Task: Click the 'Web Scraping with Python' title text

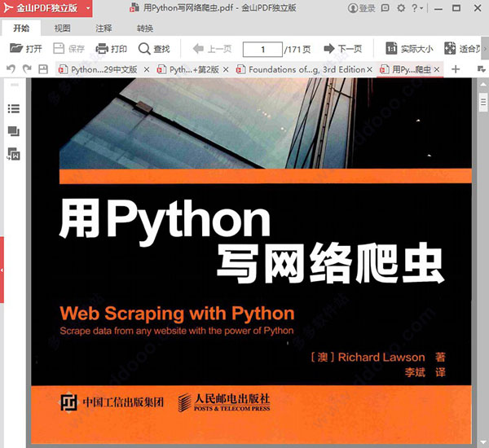Action: [x=177, y=314]
